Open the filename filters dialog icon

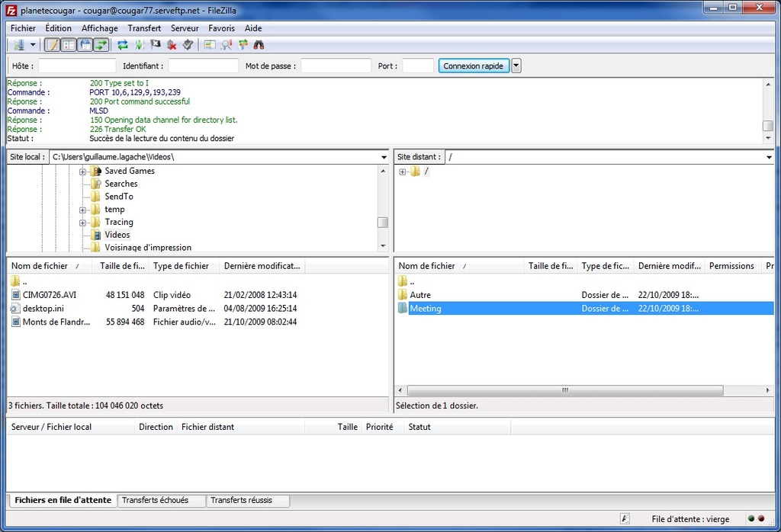pyautogui.click(x=210, y=45)
